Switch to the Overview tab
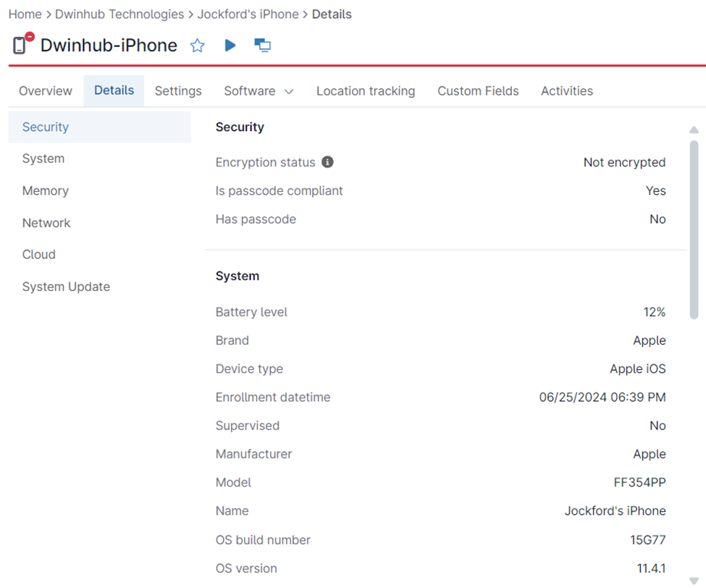The image size is (706, 588). pos(46,91)
